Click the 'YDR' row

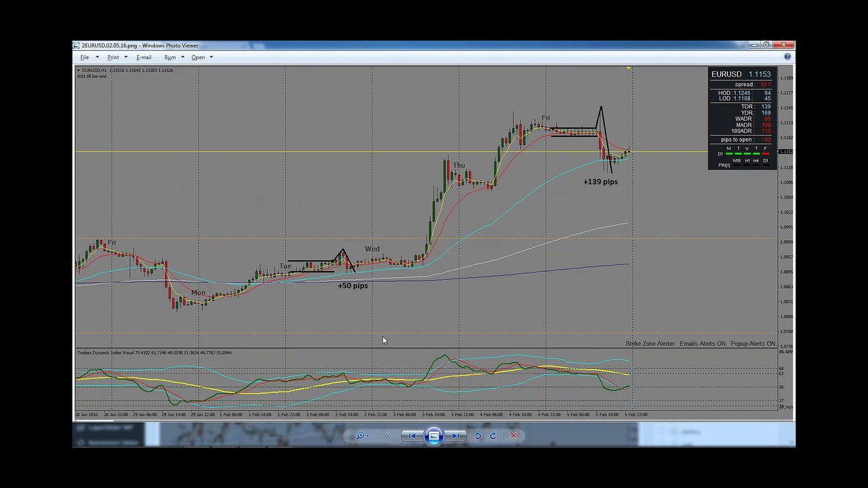(755, 113)
